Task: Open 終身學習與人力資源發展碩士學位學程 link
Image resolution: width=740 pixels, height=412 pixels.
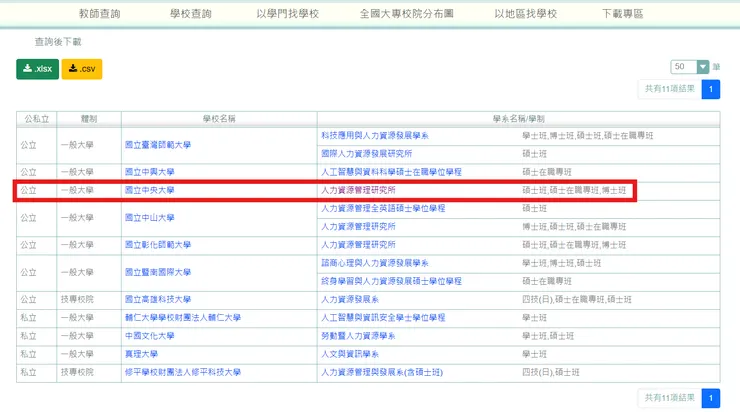Action: pos(391,281)
